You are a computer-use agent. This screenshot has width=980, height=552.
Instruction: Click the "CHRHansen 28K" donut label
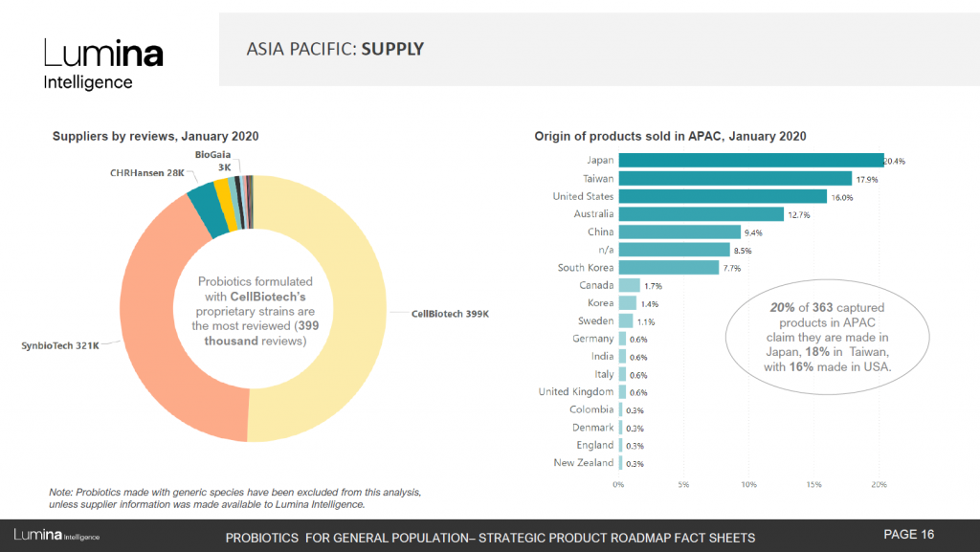pos(147,173)
